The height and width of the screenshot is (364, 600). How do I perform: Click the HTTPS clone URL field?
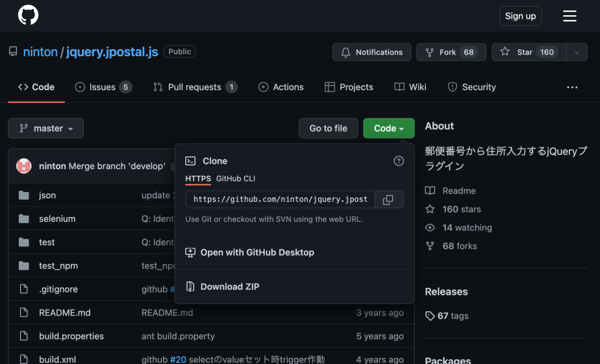(280, 199)
